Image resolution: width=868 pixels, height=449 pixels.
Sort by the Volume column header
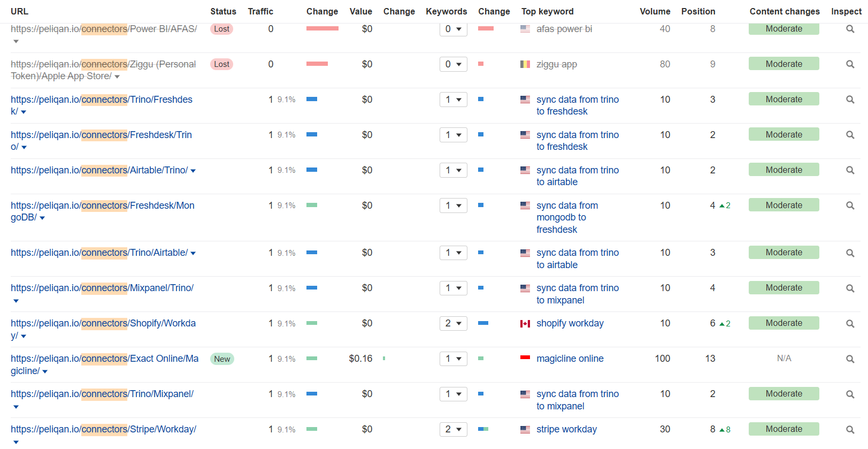pos(655,11)
